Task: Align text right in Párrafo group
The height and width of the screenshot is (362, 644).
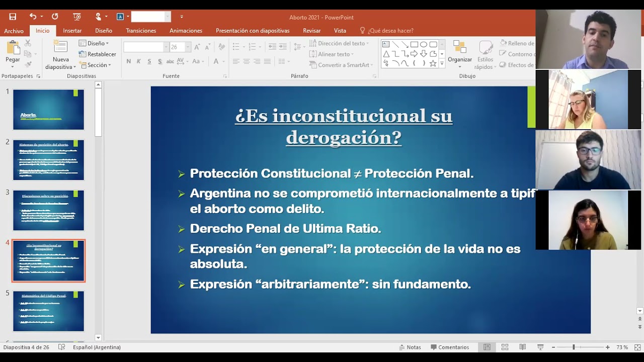Action: pos(257,61)
